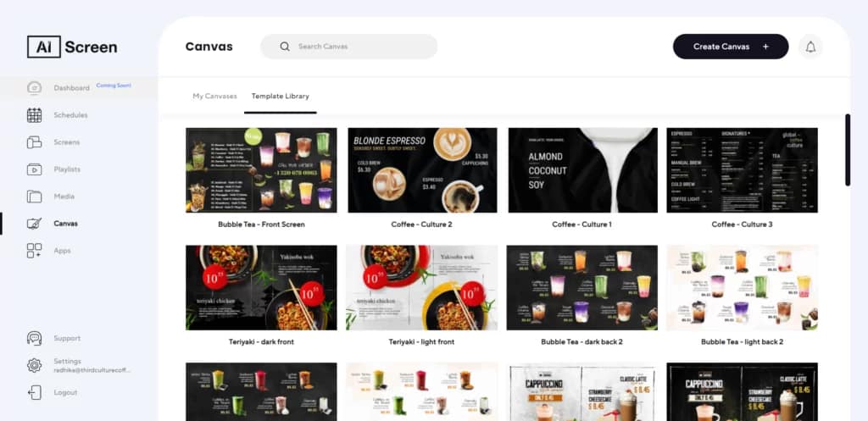Choose the Teriyaki - dark front template

pos(261,288)
